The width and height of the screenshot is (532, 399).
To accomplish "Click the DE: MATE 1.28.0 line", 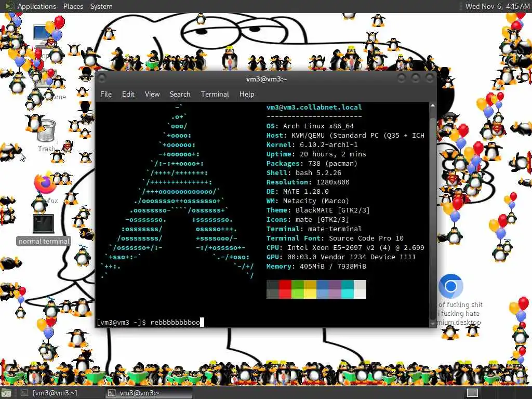I will tap(298, 191).
